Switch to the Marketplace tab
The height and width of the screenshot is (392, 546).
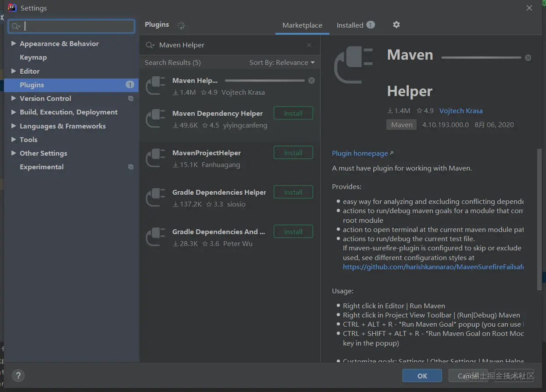pyautogui.click(x=302, y=25)
